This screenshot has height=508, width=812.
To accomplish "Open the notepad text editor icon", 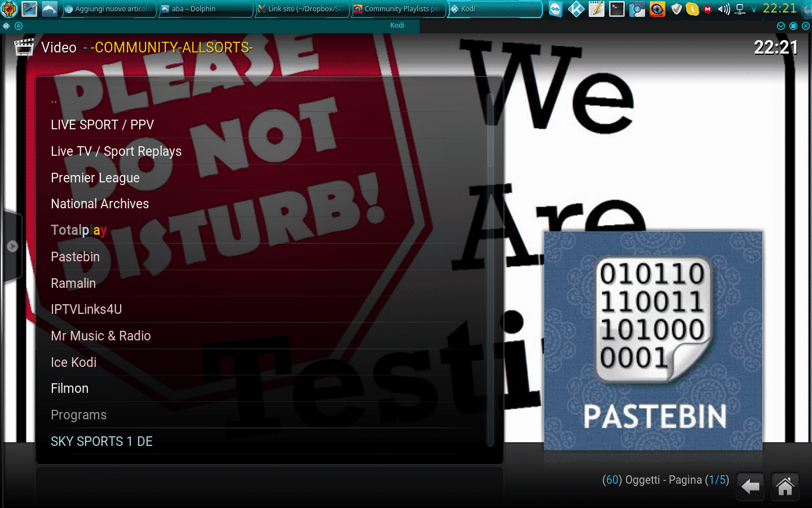I will (597, 9).
